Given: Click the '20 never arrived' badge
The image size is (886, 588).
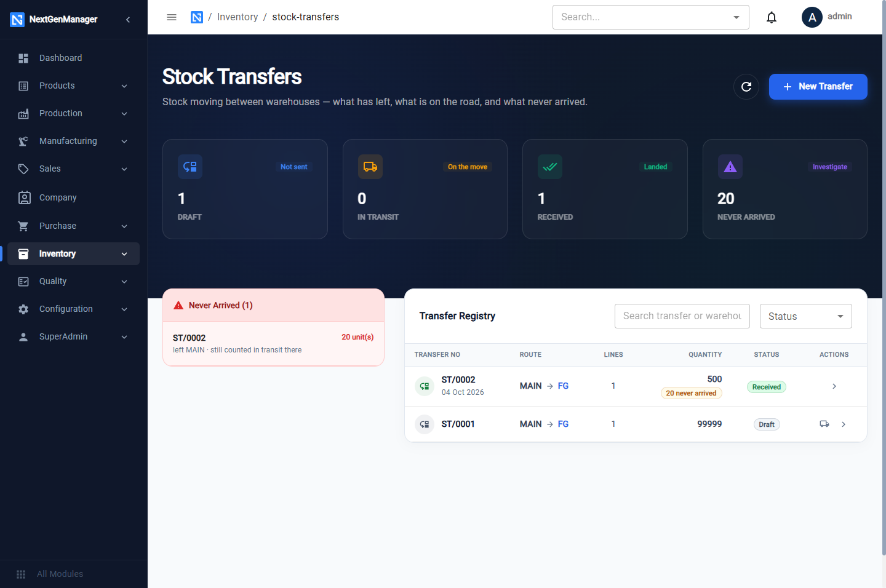Looking at the screenshot, I should pos(691,393).
